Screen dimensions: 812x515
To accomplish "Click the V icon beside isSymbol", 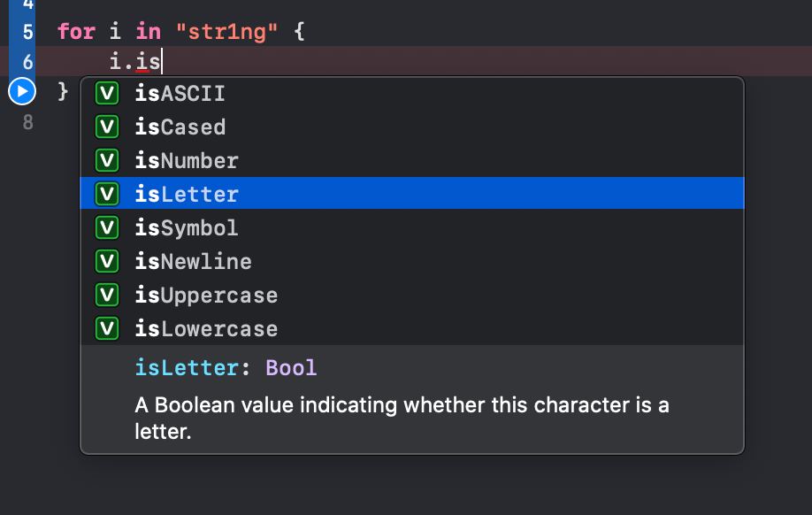I will pos(107,227).
